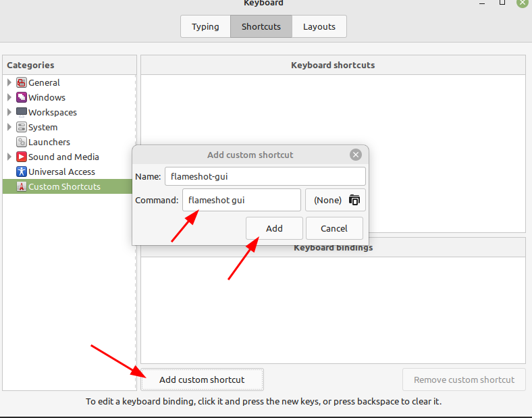The image size is (532, 418).
Task: Click the Launchers category icon
Action: (21, 142)
